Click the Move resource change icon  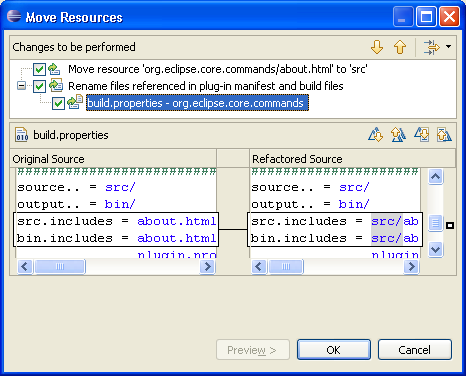pos(54,69)
